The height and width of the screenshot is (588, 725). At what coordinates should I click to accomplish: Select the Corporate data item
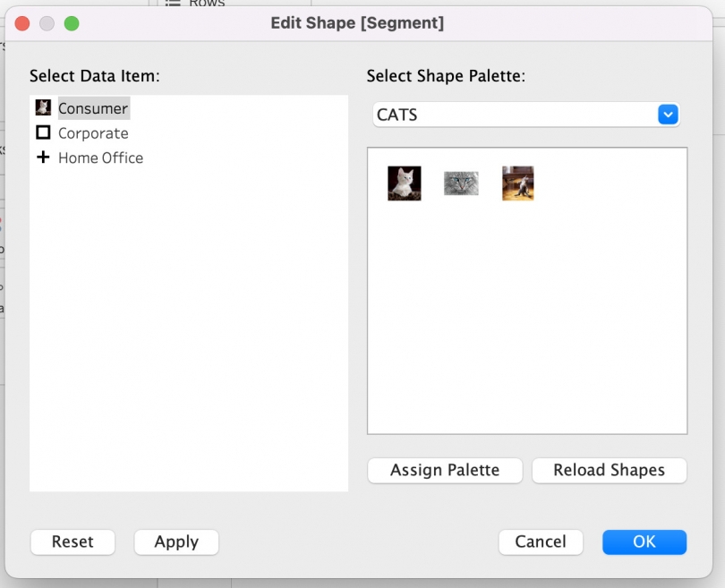coord(93,132)
